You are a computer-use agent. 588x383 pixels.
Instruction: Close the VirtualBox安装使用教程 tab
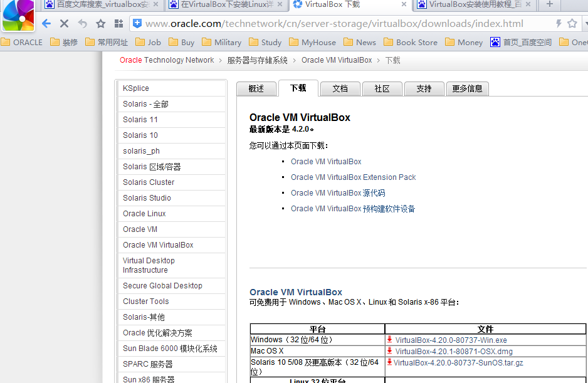click(528, 4)
